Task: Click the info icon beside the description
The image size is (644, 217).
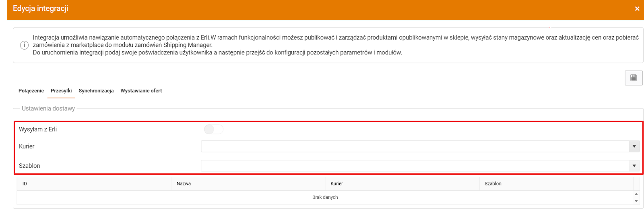Action: (24, 45)
